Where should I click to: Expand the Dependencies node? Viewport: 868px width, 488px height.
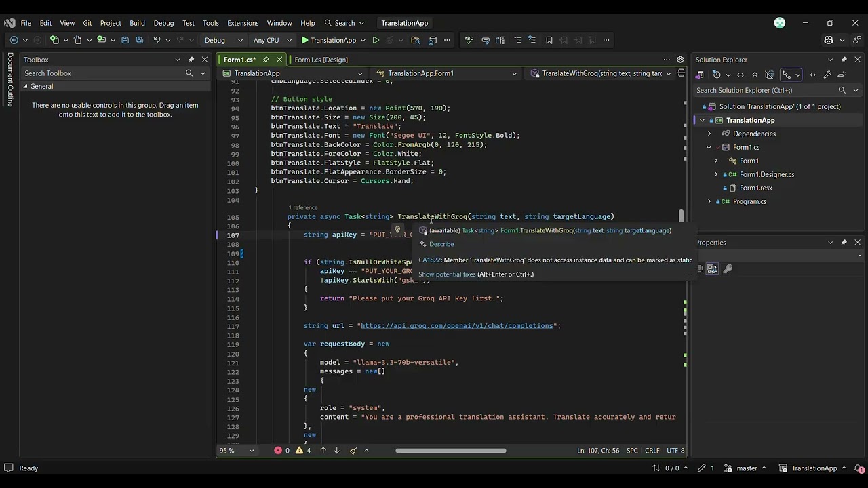point(709,134)
